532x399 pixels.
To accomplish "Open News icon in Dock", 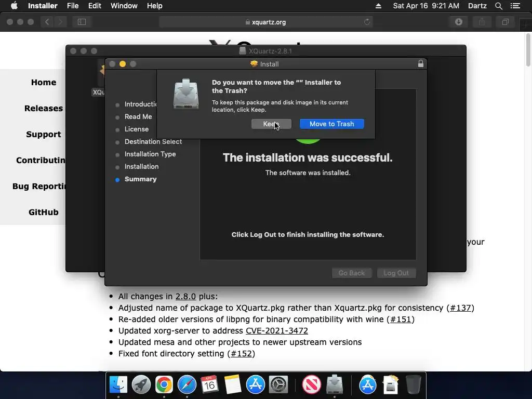I will [312, 385].
